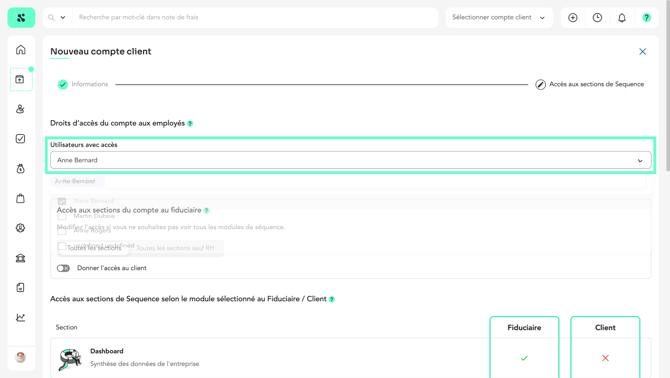Click the magnifier search icon
670x378 pixels.
point(51,18)
